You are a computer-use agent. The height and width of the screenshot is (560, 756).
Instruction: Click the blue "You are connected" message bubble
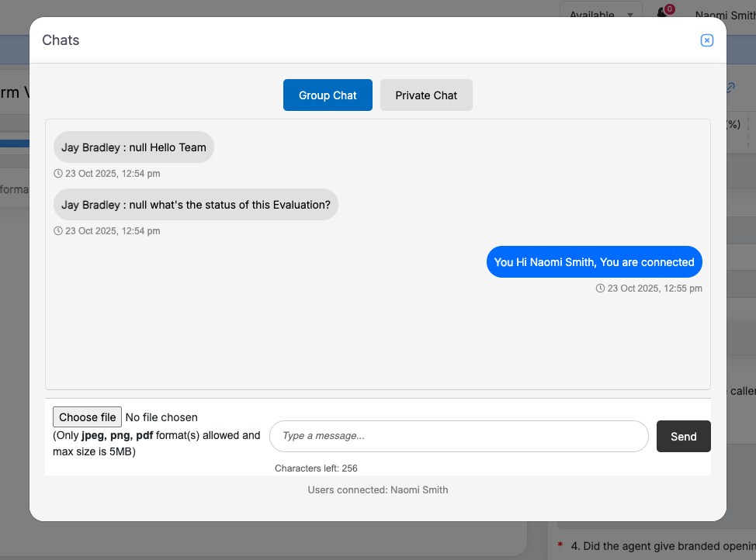click(594, 262)
